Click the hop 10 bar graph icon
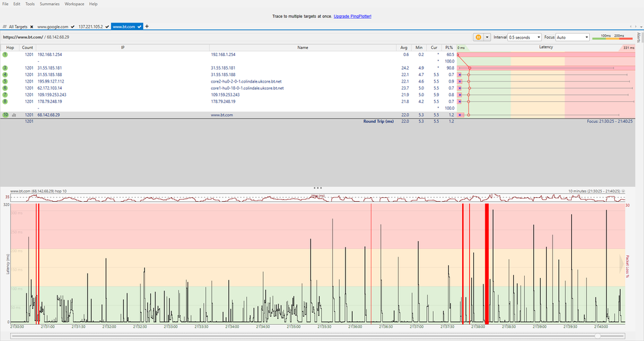 [14, 114]
